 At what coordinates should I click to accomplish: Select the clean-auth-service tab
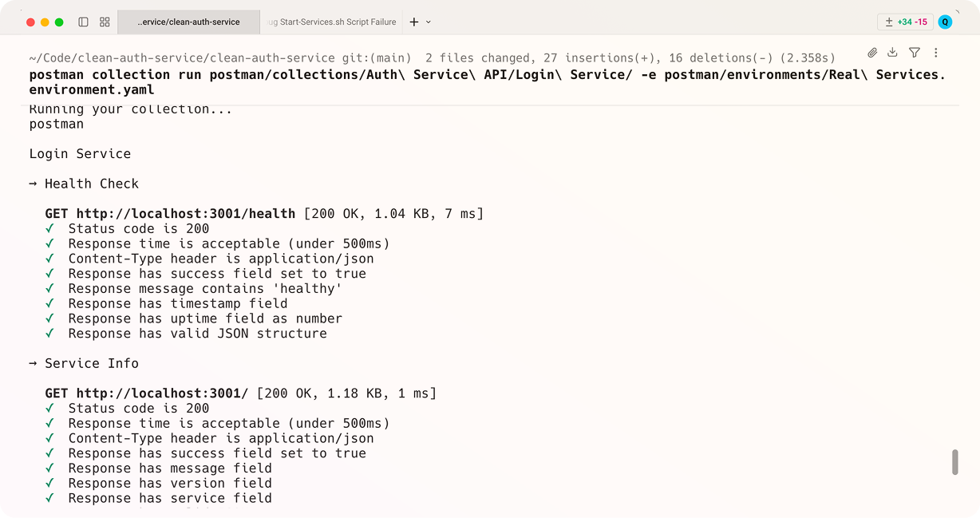[188, 22]
